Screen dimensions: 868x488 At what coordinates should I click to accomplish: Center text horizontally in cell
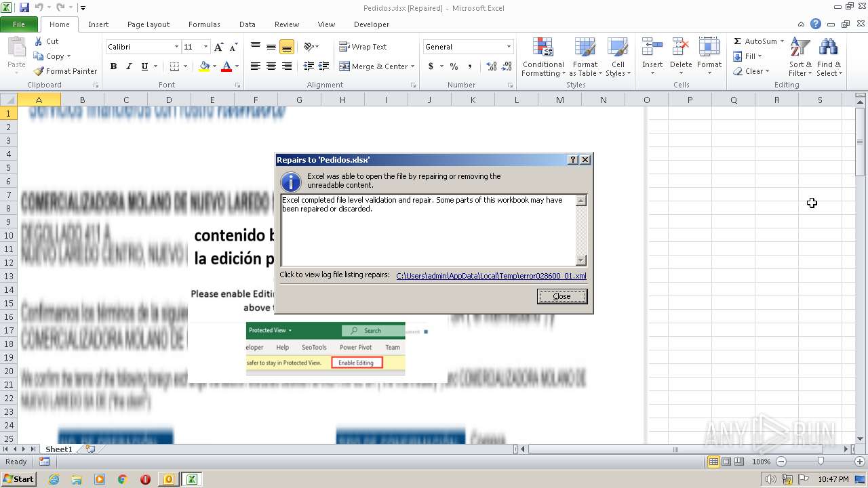tap(271, 66)
